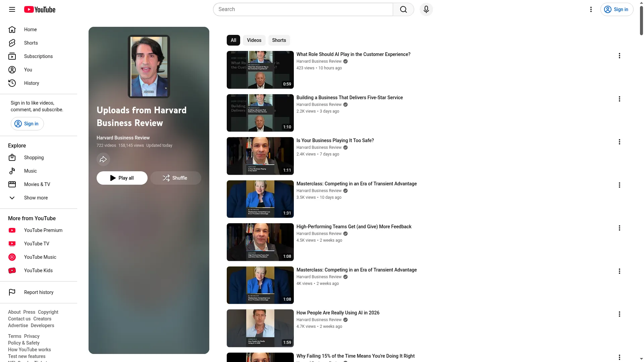This screenshot has height=362, width=644.
Task: Open Subscriptions in sidebar
Action: click(39, 56)
